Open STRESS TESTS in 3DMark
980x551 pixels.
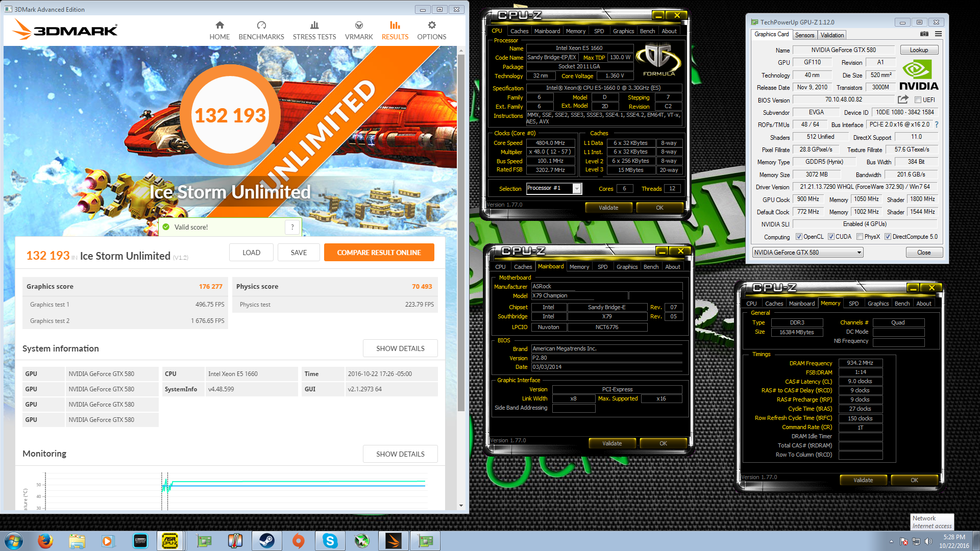(x=314, y=31)
